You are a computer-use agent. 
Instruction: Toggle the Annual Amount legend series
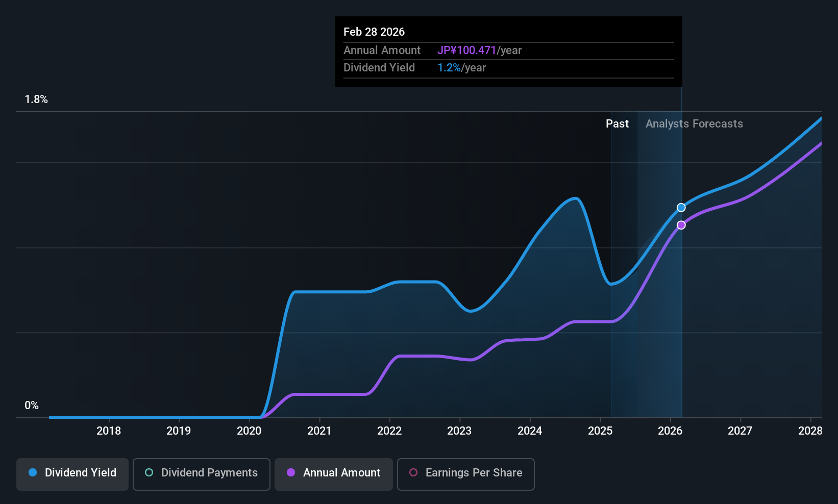pyautogui.click(x=334, y=474)
